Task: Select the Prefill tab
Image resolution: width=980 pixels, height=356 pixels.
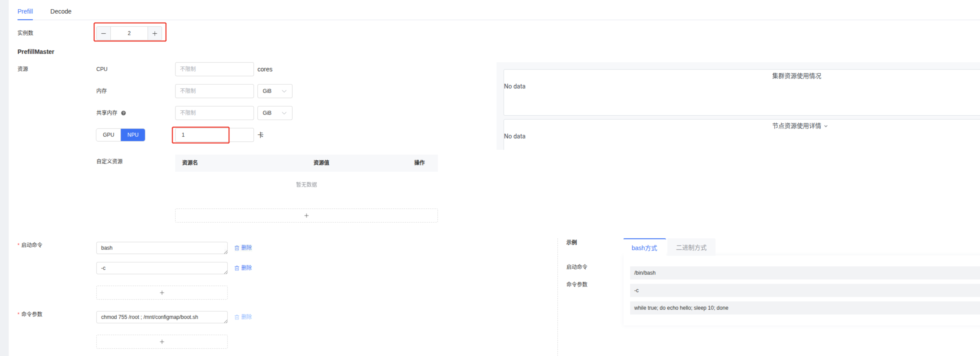Action: 25,11
